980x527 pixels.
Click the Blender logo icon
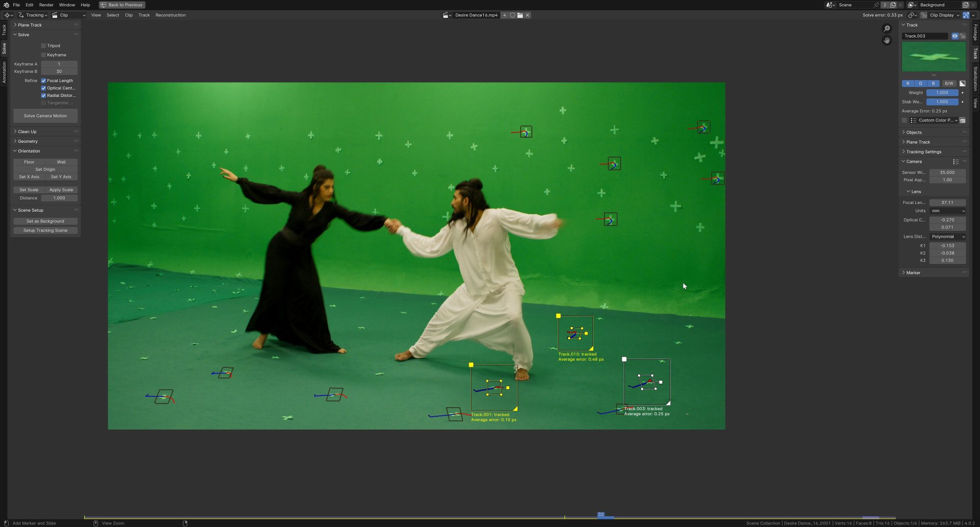point(6,5)
